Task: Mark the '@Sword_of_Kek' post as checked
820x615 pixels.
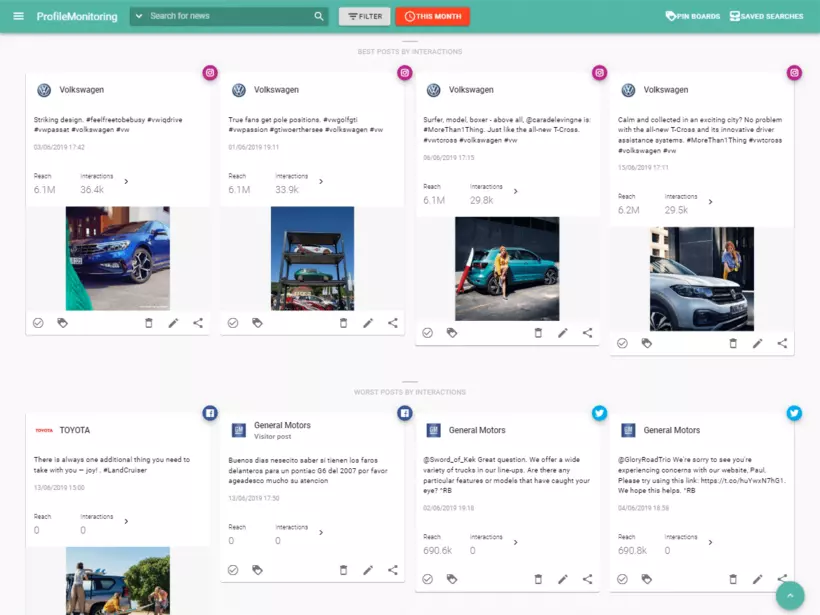Action: [428, 579]
